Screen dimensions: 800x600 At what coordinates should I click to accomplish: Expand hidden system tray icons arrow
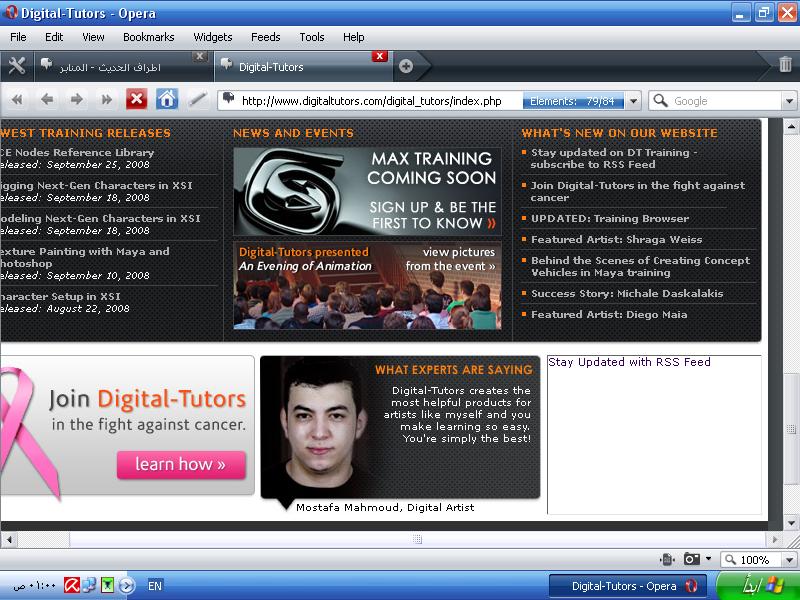tap(127, 586)
